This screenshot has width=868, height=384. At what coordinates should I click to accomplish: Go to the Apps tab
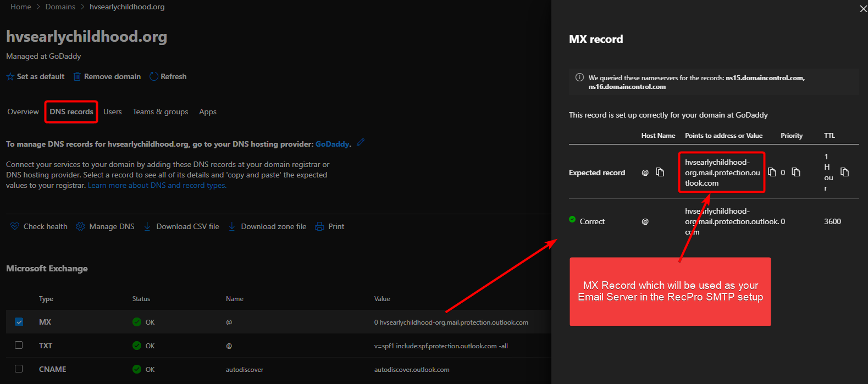pyautogui.click(x=208, y=112)
